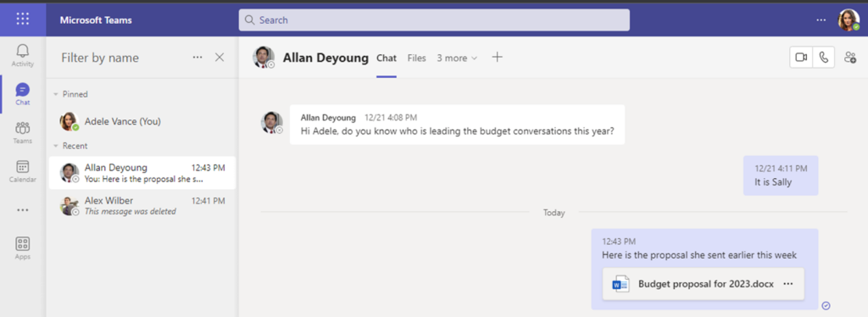The width and height of the screenshot is (868, 317).
Task: Open file options for Budget proposal docx
Action: click(x=788, y=284)
